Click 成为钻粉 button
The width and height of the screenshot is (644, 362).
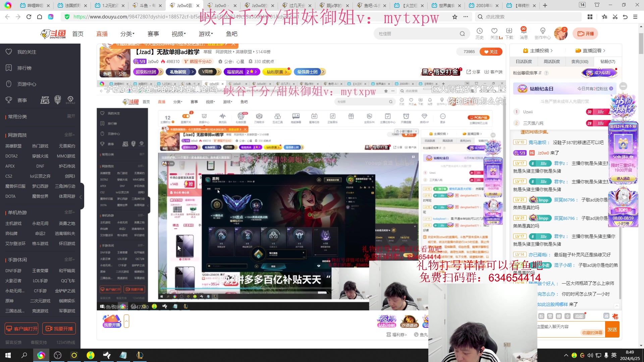(599, 73)
